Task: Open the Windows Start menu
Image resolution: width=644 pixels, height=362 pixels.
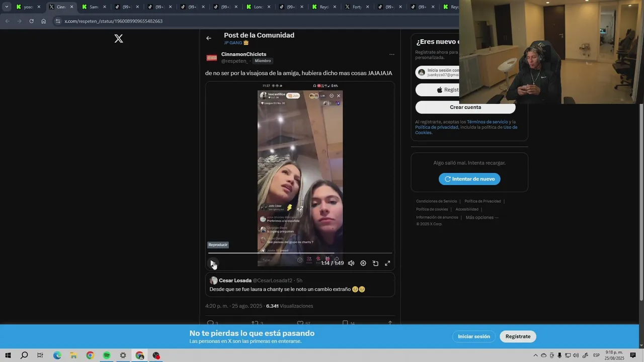Action: point(8,355)
